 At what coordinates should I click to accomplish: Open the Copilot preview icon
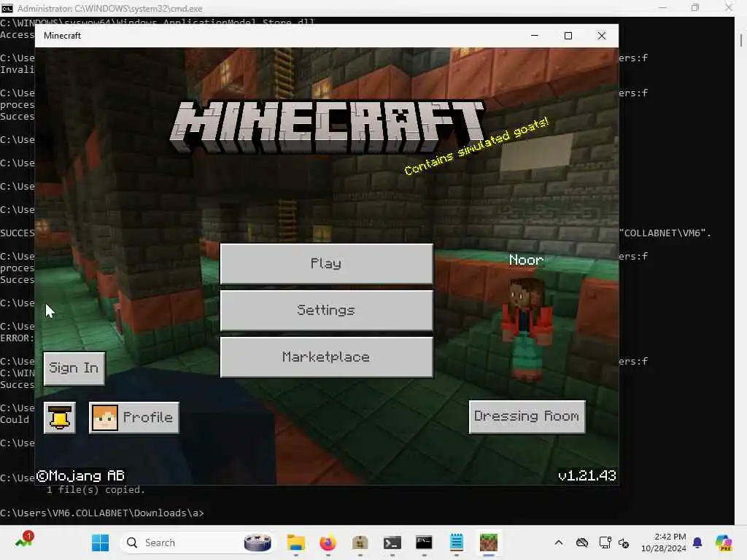724,542
